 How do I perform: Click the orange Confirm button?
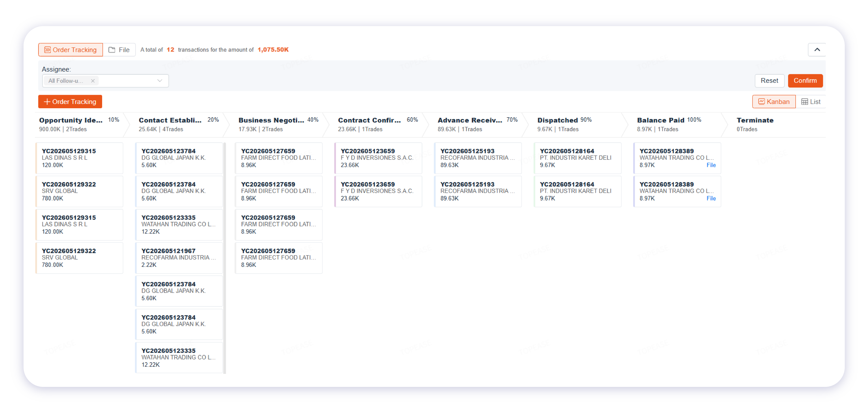click(805, 81)
